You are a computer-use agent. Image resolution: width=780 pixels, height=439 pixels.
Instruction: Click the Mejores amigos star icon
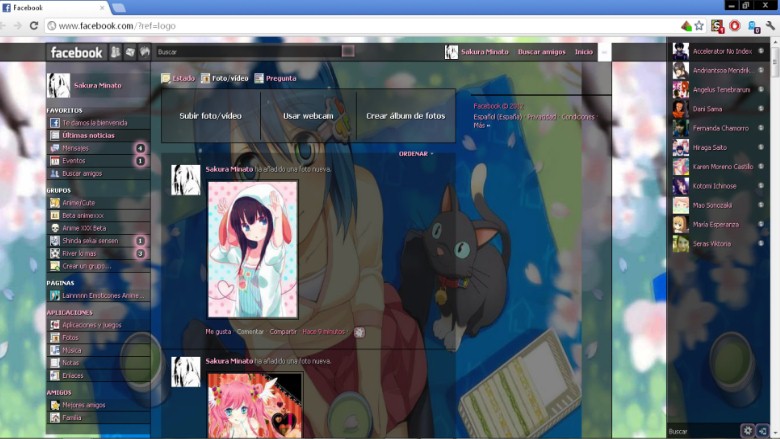(55, 405)
